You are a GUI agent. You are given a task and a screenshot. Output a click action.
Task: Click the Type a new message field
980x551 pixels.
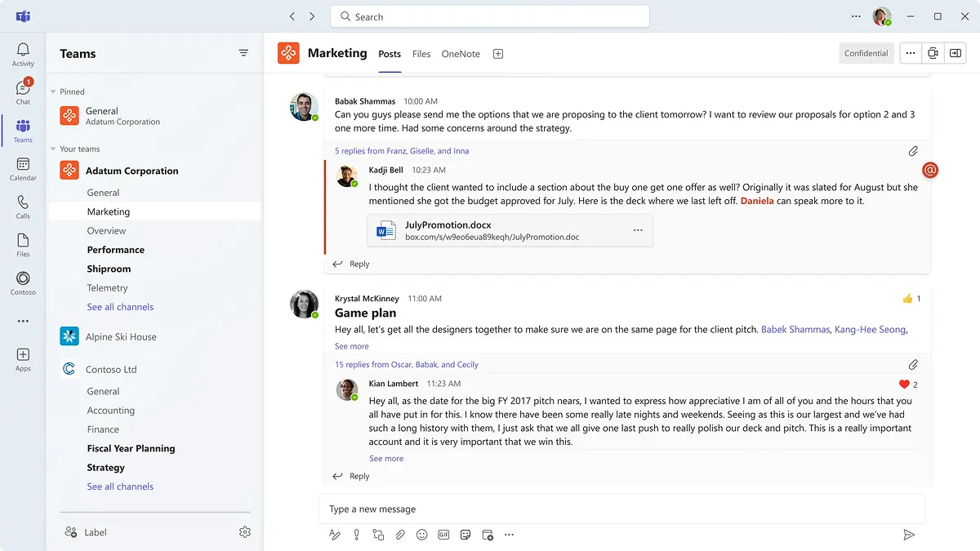tap(621, 509)
